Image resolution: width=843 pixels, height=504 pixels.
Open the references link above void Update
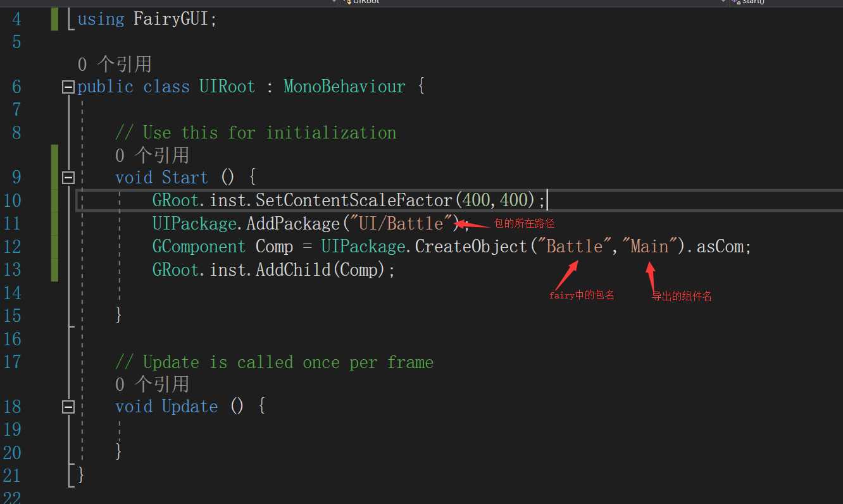click(152, 384)
